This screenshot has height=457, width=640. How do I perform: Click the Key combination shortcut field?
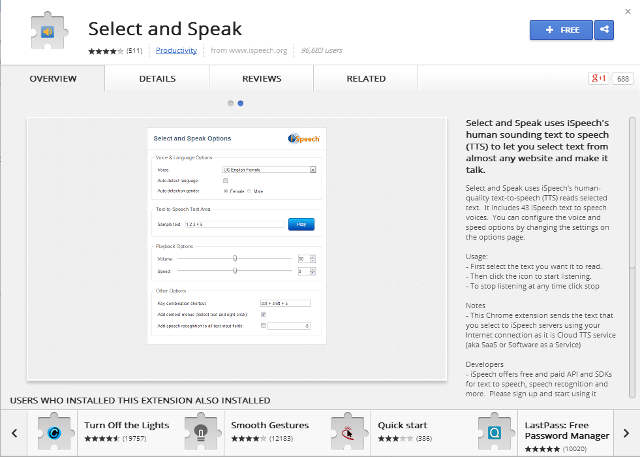tap(285, 303)
